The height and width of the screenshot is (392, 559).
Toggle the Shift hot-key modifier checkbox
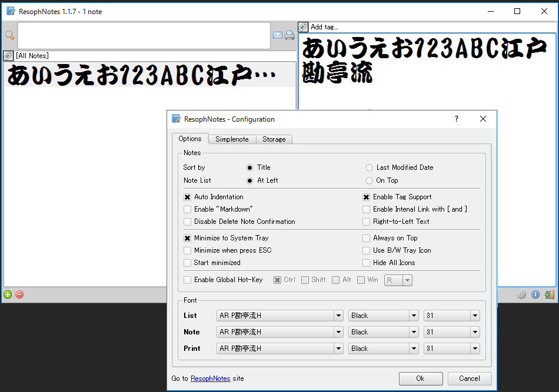pyautogui.click(x=305, y=280)
